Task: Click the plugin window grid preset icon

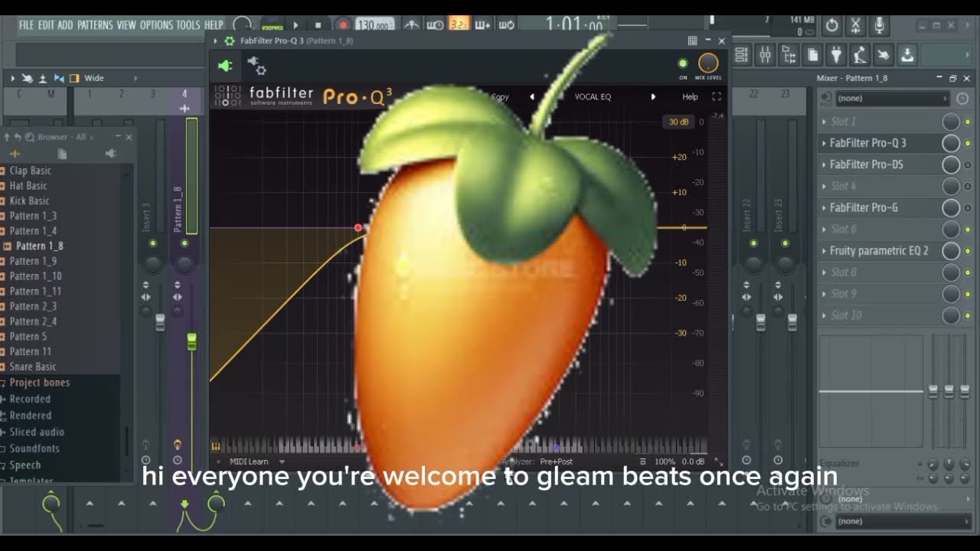Action: [692, 41]
